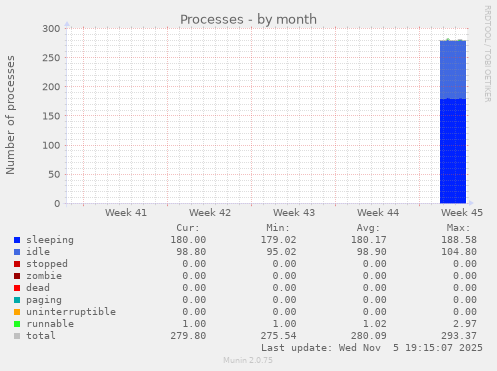
Task: Click the lighter blue idle area in chart
Action: click(453, 70)
